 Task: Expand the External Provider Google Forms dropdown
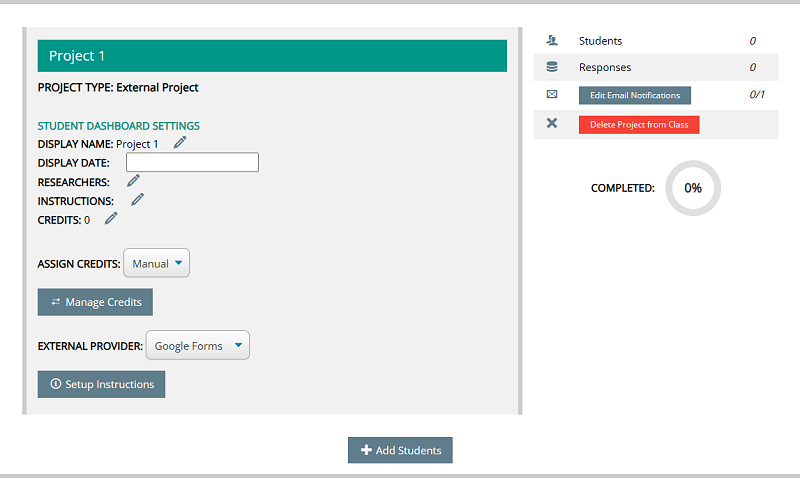tap(197, 346)
